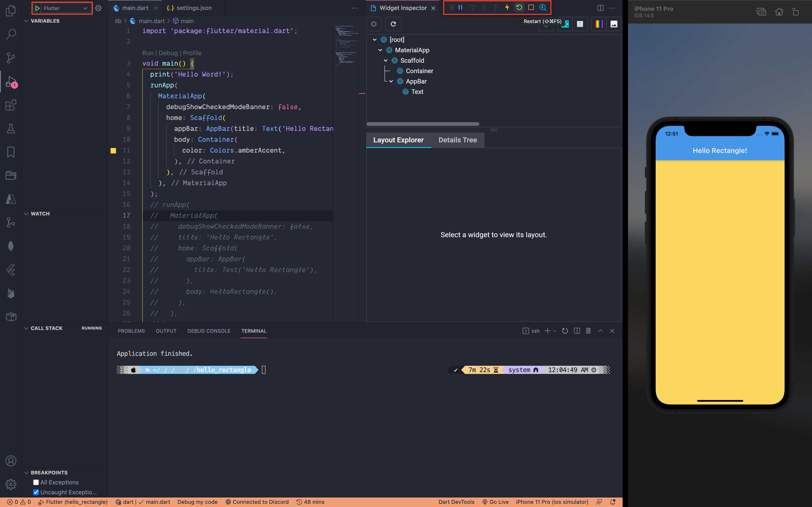Trigger a hot reload with the lightning bolt icon
This screenshot has height=507, width=812.
pos(507,7)
